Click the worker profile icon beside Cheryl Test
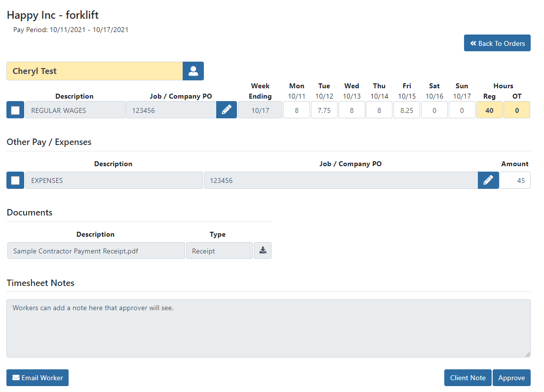The width and height of the screenshot is (544, 392). [x=193, y=71]
